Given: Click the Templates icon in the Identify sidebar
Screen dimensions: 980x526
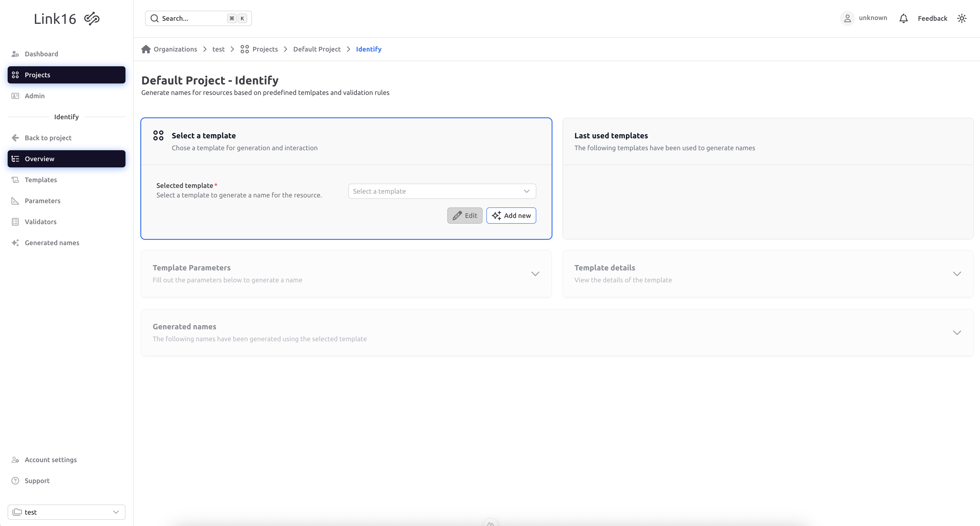Looking at the screenshot, I should (x=15, y=180).
